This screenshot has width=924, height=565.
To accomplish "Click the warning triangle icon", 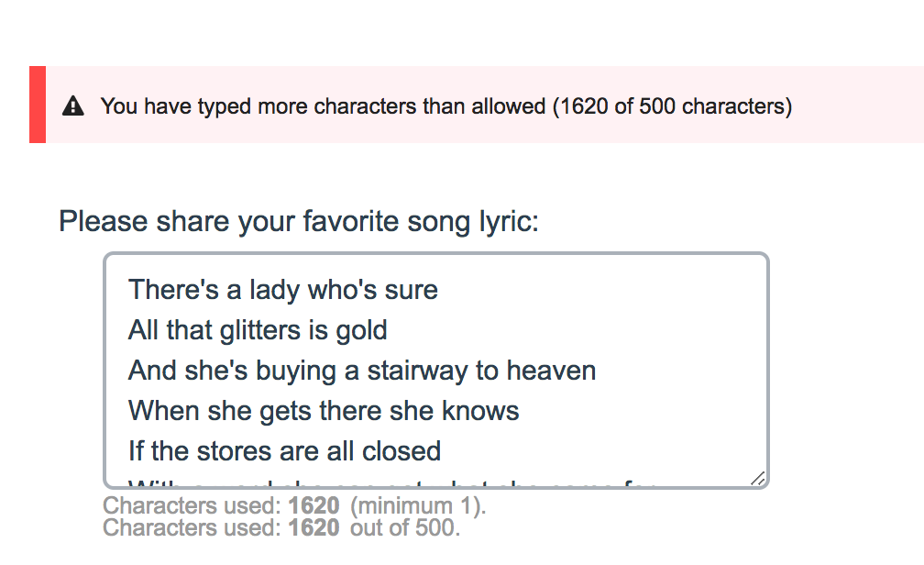I will (x=73, y=106).
